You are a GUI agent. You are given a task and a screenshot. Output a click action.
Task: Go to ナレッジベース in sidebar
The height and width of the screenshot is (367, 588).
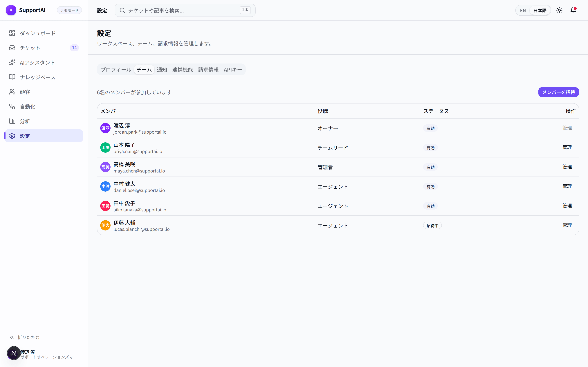pos(44,77)
